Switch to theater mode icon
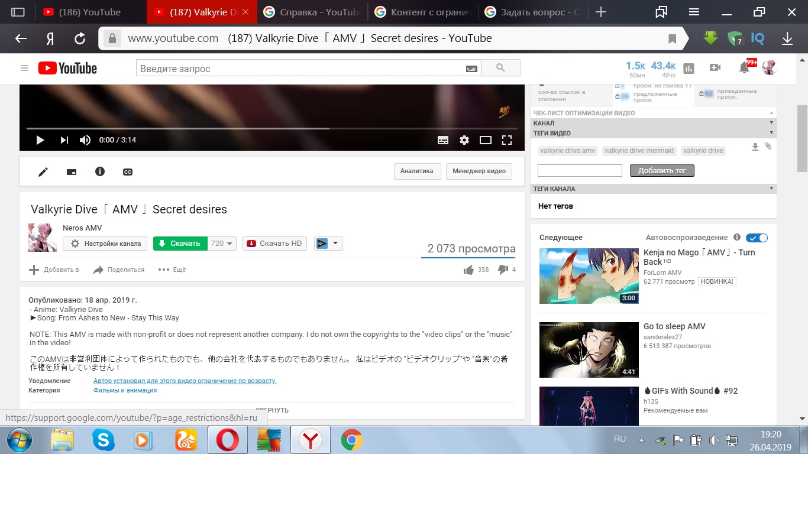Viewport: 808px width, 532px height. [x=486, y=140]
